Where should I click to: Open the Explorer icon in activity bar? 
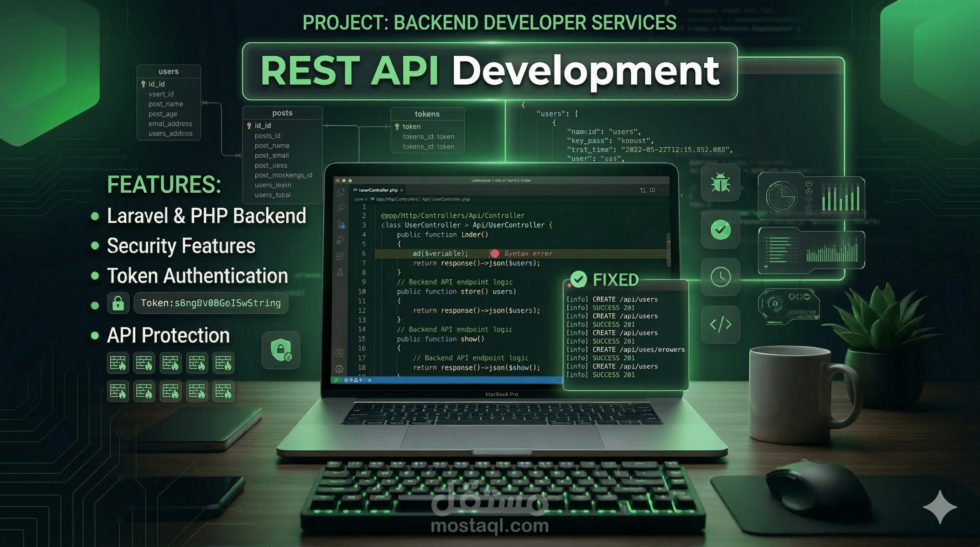tap(340, 192)
